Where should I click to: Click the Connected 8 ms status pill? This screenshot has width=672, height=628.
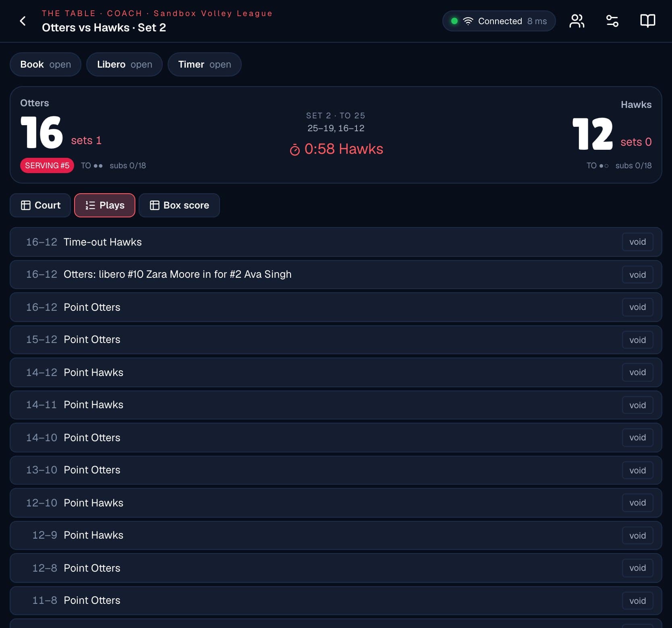click(499, 21)
